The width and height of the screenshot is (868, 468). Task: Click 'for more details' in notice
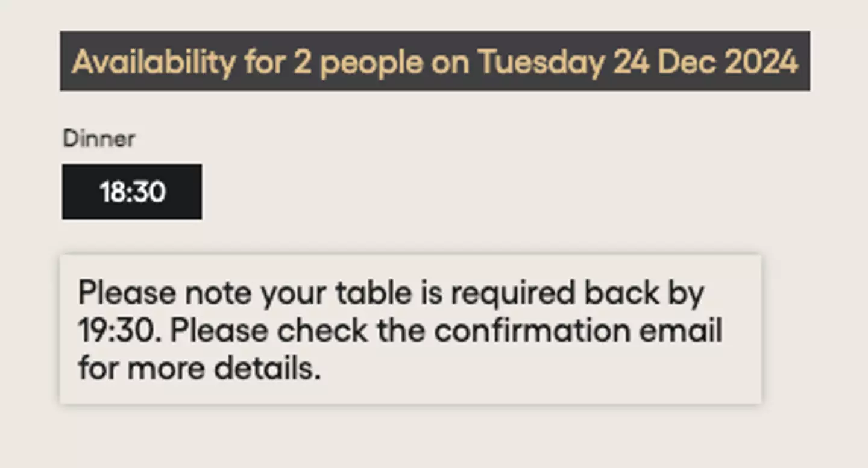pyautogui.click(x=199, y=367)
